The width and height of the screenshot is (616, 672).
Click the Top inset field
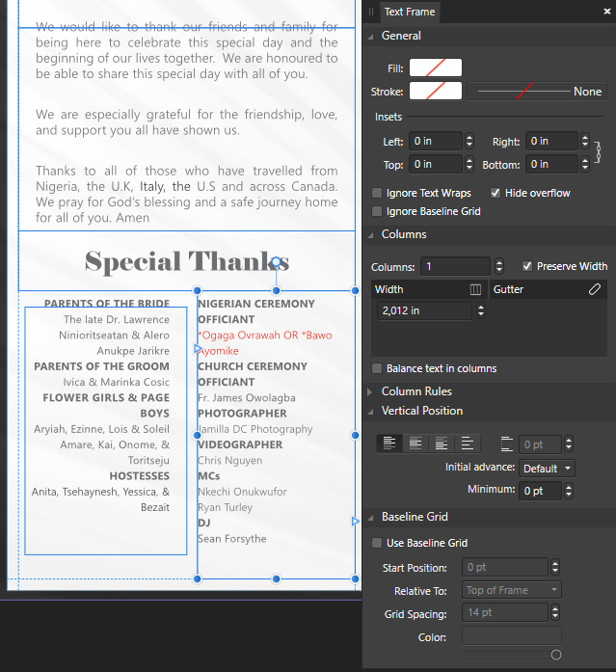pos(436,164)
